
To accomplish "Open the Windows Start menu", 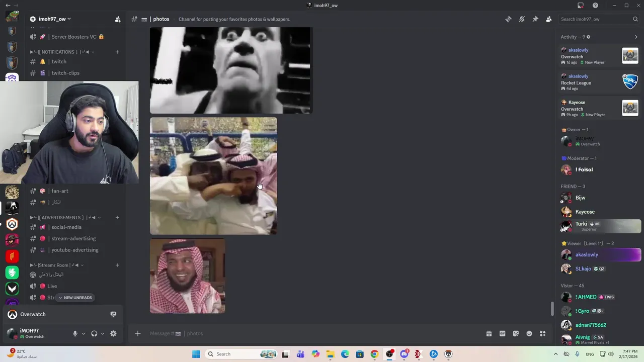I will click(196, 354).
